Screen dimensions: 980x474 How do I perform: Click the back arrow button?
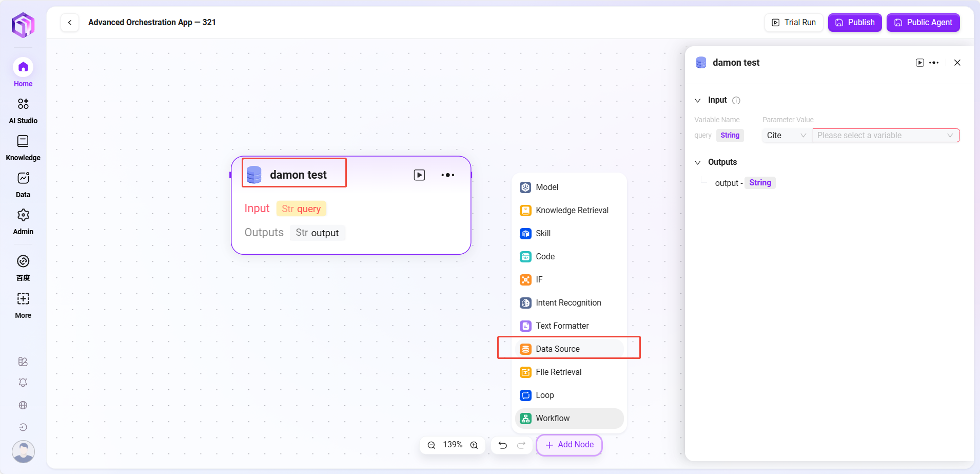70,23
